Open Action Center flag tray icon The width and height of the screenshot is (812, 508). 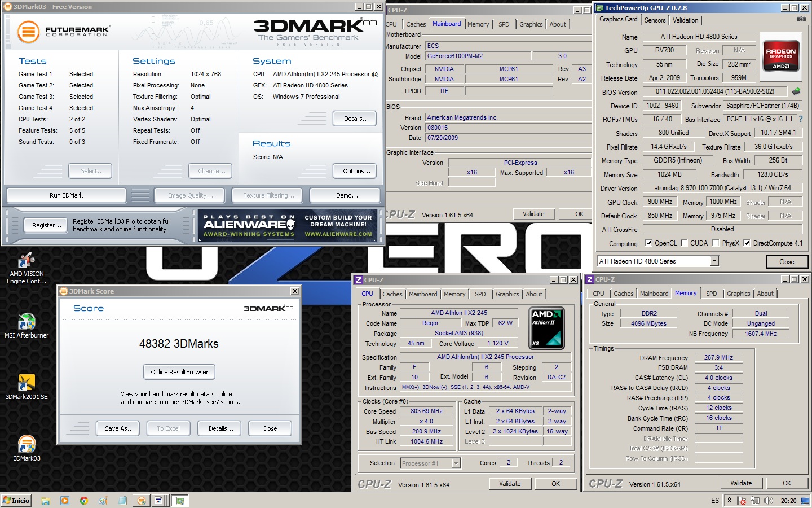tap(742, 501)
